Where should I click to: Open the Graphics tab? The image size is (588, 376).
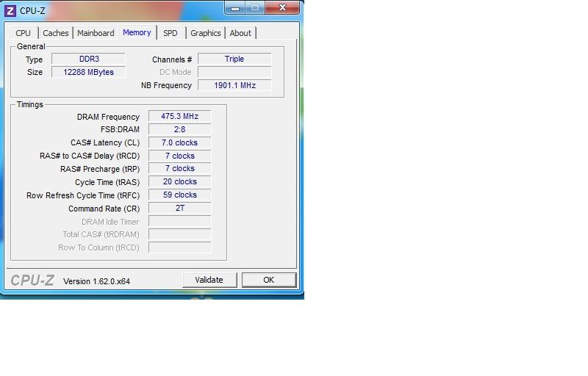click(x=206, y=33)
